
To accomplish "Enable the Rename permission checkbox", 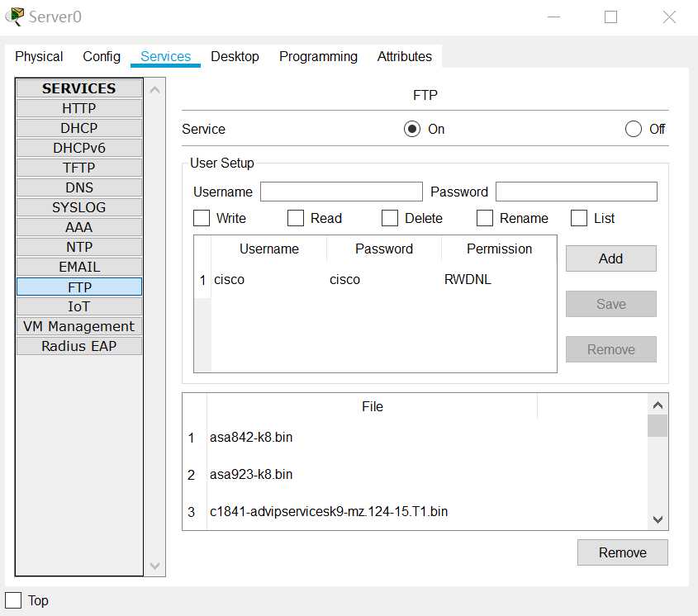I will pyautogui.click(x=485, y=218).
